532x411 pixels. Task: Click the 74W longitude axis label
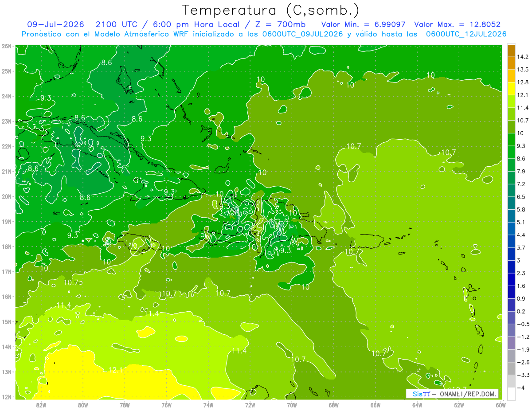[x=208, y=404]
